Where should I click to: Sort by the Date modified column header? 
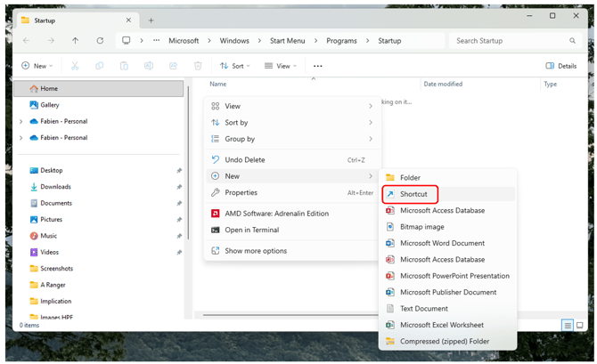[x=443, y=84]
